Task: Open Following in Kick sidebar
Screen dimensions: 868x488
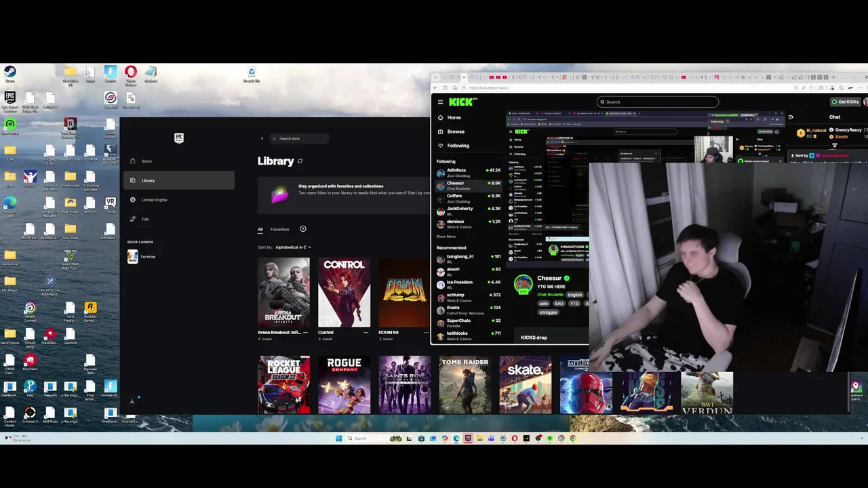Action: coord(453,145)
